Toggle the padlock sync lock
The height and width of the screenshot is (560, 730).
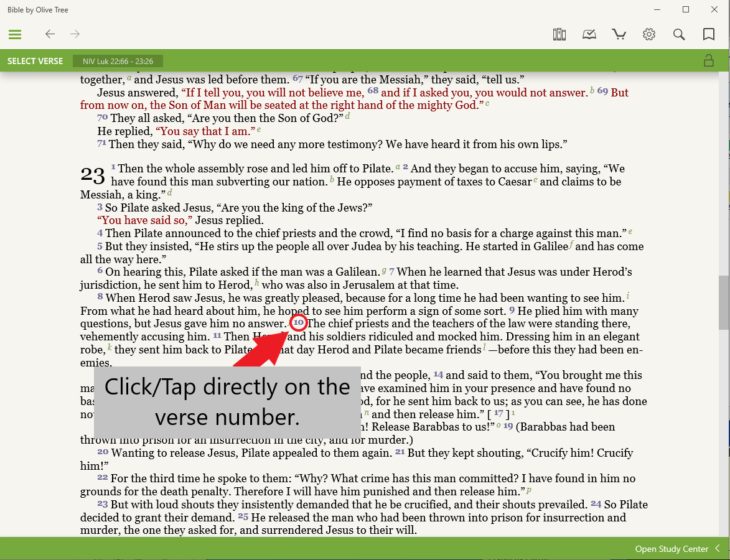(x=708, y=60)
